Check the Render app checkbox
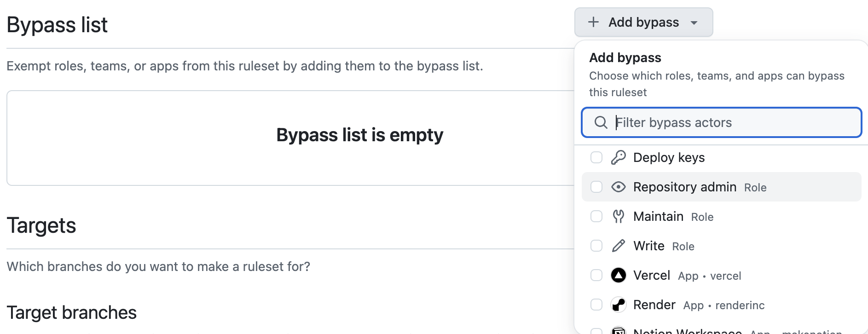Viewport: 868px width, 334px height. (x=596, y=305)
